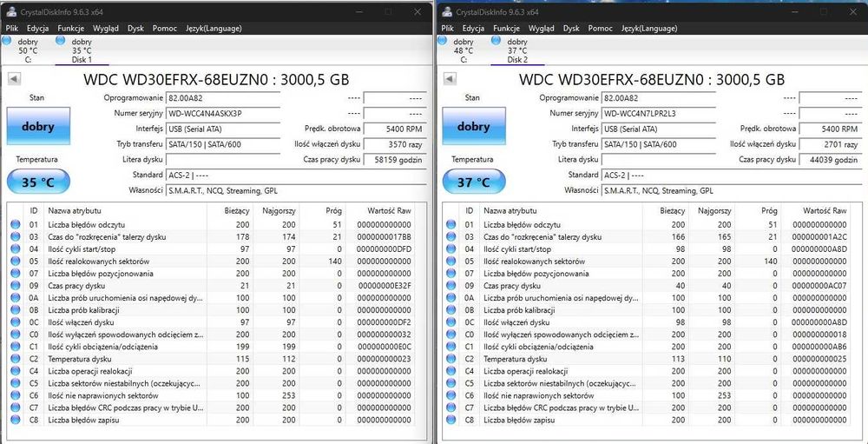
Task: Open Wygląd menu in right window
Action: [x=542, y=29]
